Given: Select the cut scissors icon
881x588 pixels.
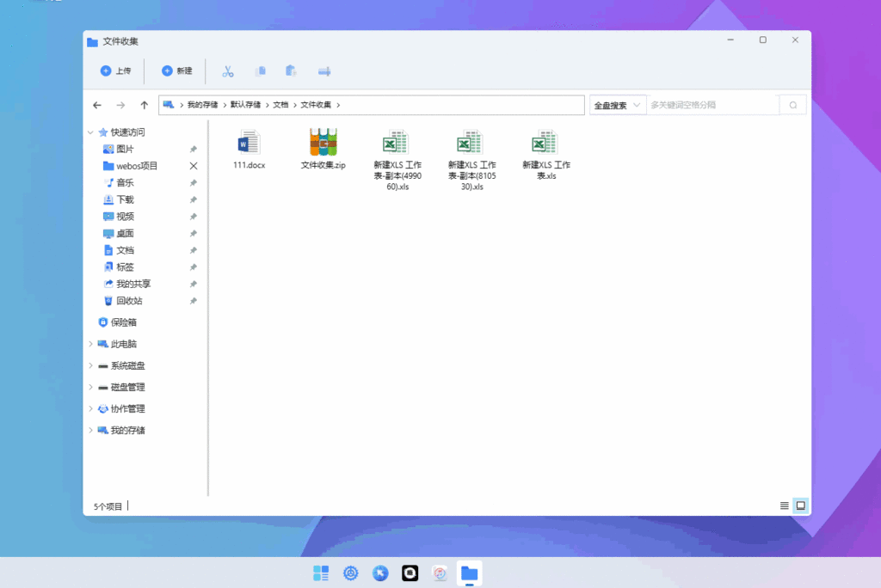Looking at the screenshot, I should tap(227, 71).
